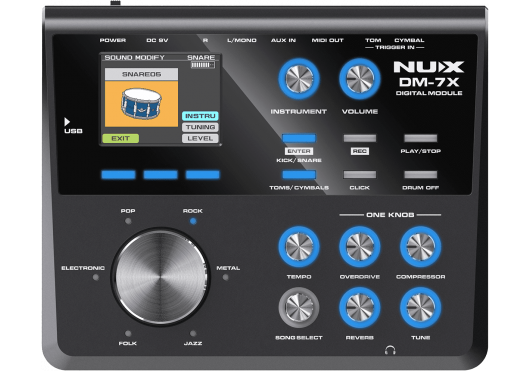This screenshot has width=530, height=371.
Task: Click the USB arrow icon
Action: click(x=67, y=122)
